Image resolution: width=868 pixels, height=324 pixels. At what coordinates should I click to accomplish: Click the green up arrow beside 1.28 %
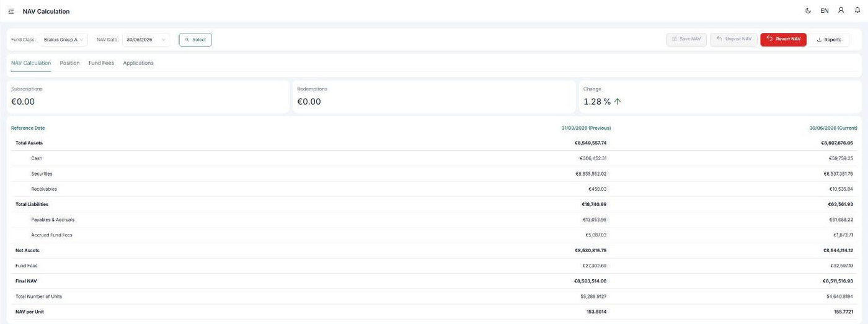618,102
